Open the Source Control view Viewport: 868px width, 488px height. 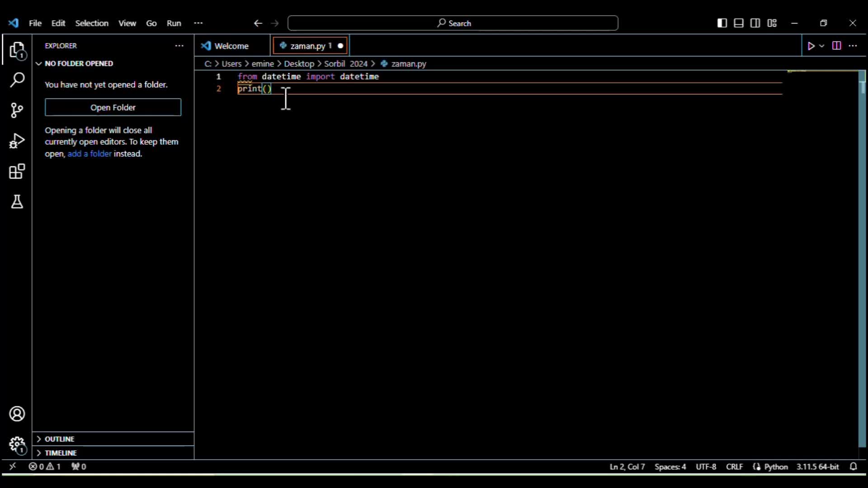[x=17, y=110]
